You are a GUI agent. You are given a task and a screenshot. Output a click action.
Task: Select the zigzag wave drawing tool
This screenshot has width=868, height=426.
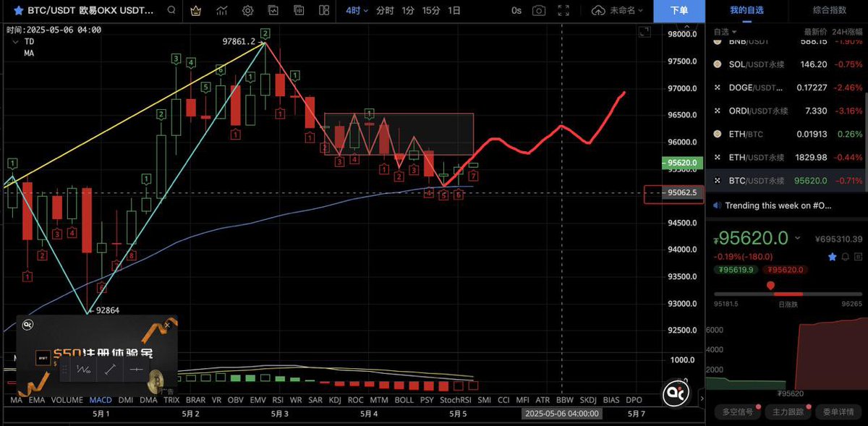point(84,370)
